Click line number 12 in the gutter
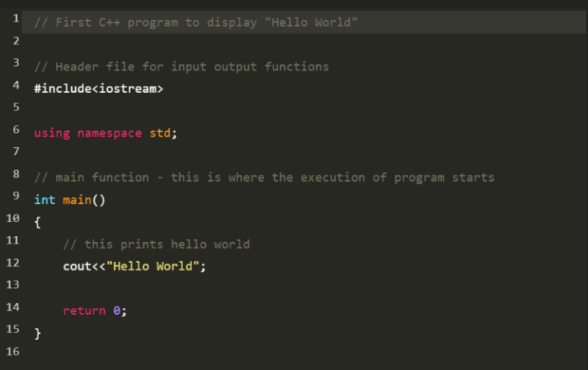The image size is (588, 370). [12, 263]
